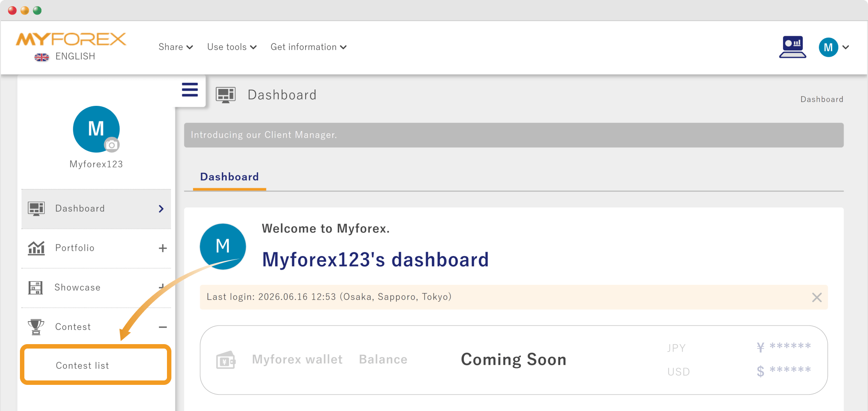Open the Share dropdown menu
The width and height of the screenshot is (868, 411).
pyautogui.click(x=176, y=47)
